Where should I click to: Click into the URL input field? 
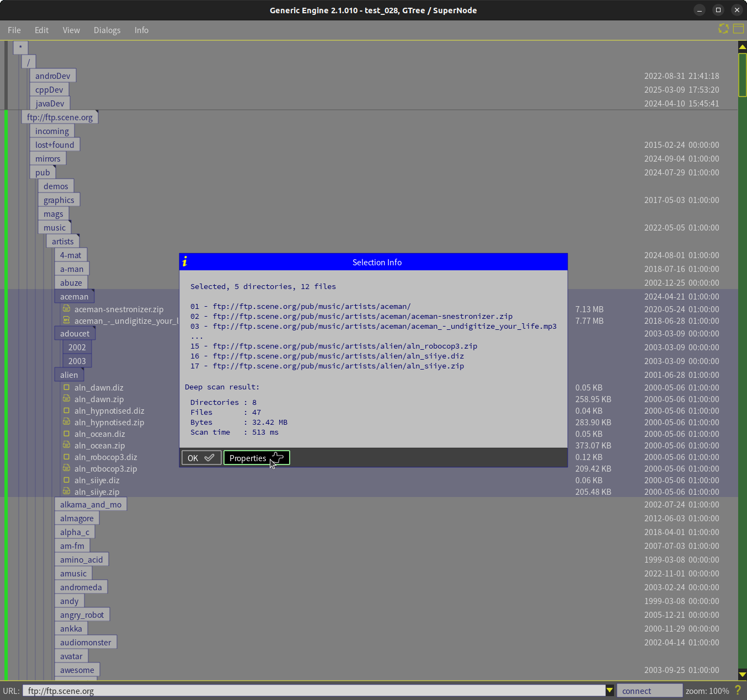[x=313, y=691]
